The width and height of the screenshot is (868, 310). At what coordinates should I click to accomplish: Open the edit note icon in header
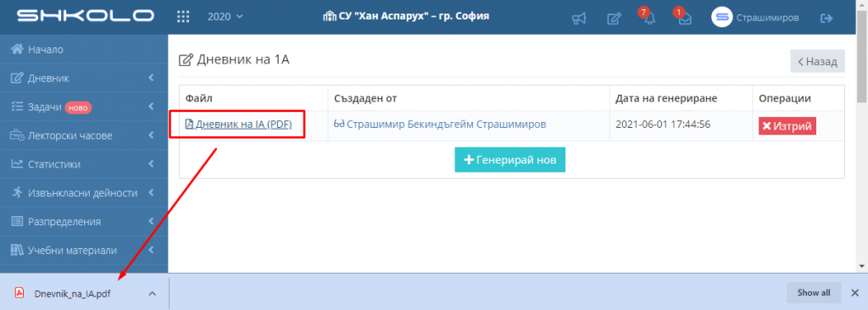point(614,19)
